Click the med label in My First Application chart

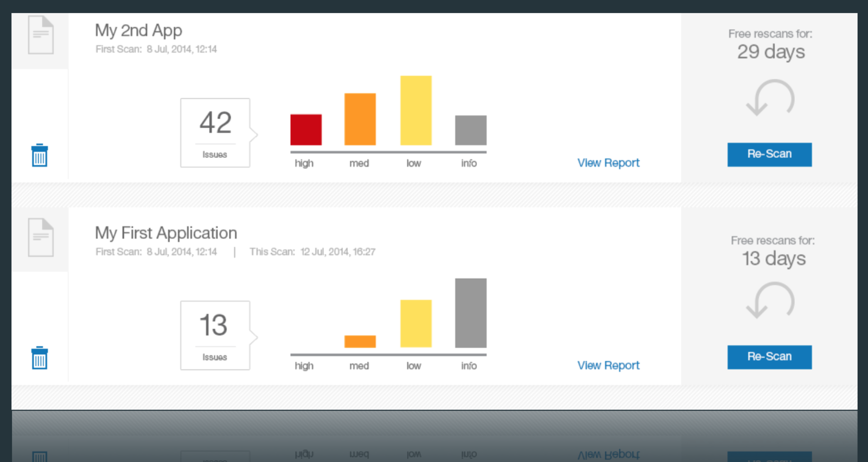(x=359, y=366)
